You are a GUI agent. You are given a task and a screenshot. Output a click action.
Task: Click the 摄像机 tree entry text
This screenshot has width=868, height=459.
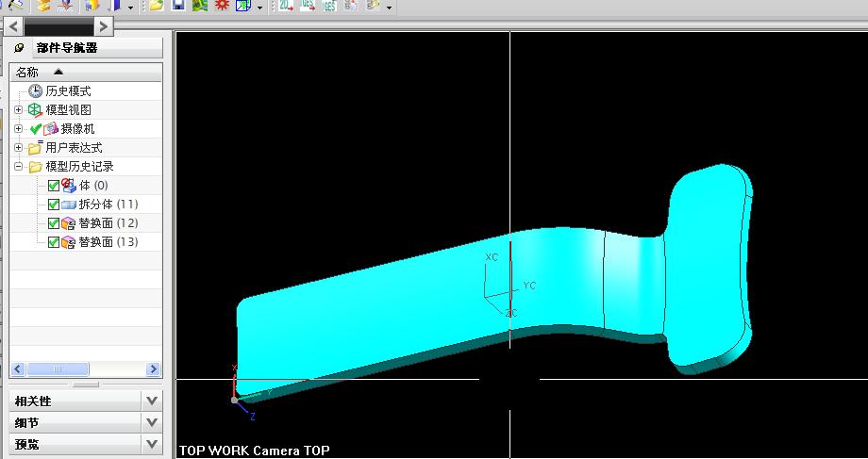coord(78,129)
